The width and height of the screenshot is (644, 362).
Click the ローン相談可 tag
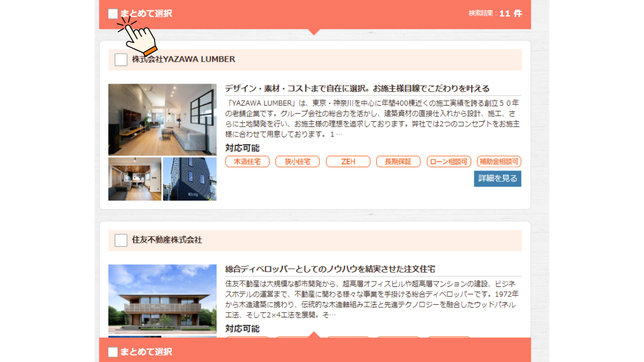449,161
